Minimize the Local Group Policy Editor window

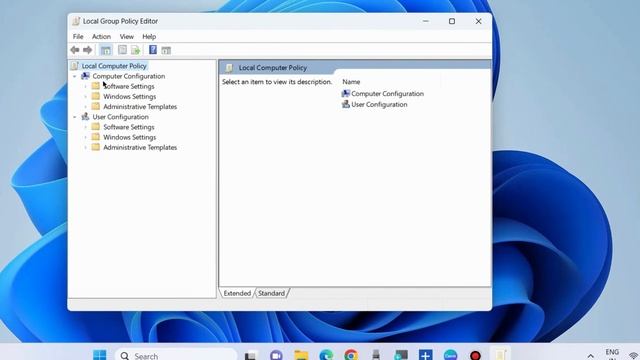click(426, 21)
